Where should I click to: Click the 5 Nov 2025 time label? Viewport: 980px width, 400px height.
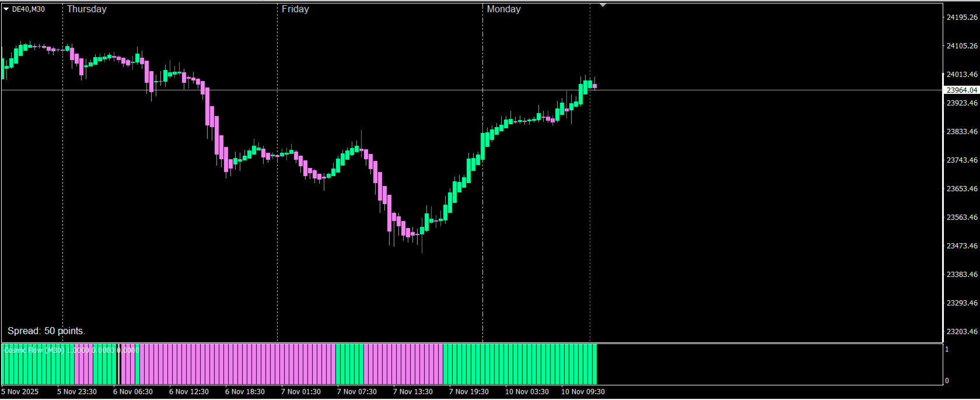20,392
